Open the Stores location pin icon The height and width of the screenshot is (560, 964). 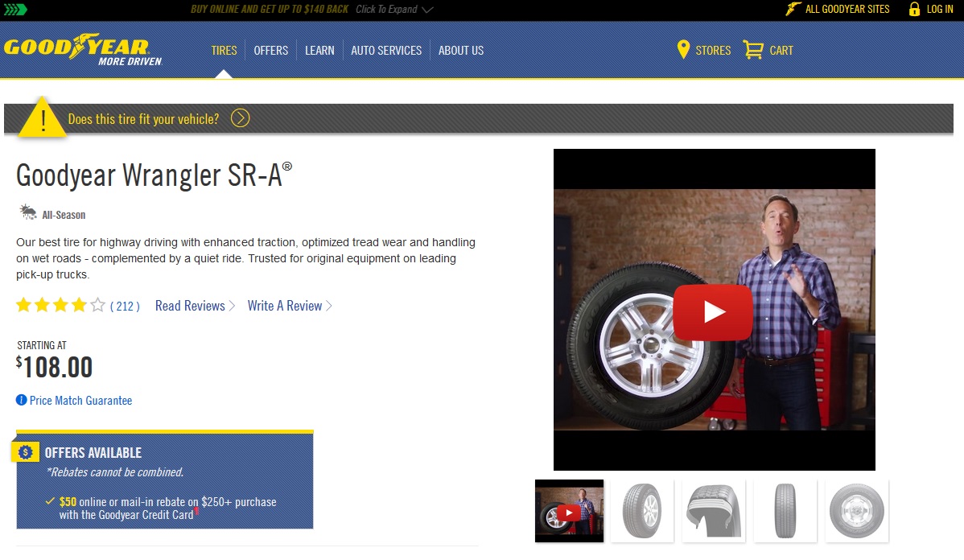[683, 50]
